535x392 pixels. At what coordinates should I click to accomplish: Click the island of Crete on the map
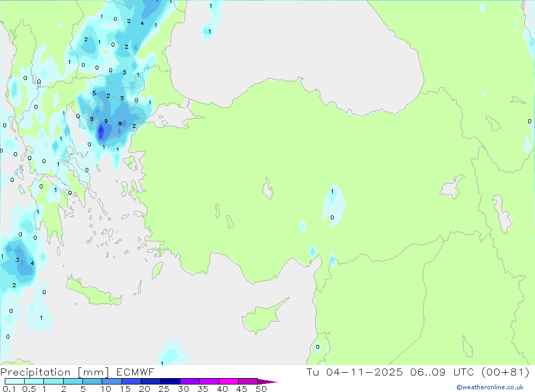coord(94,293)
